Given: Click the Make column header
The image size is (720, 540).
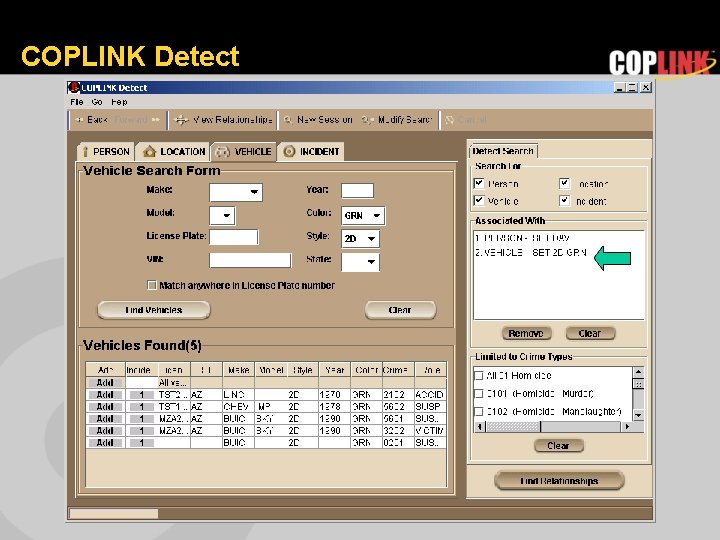Looking at the screenshot, I should tap(239, 370).
